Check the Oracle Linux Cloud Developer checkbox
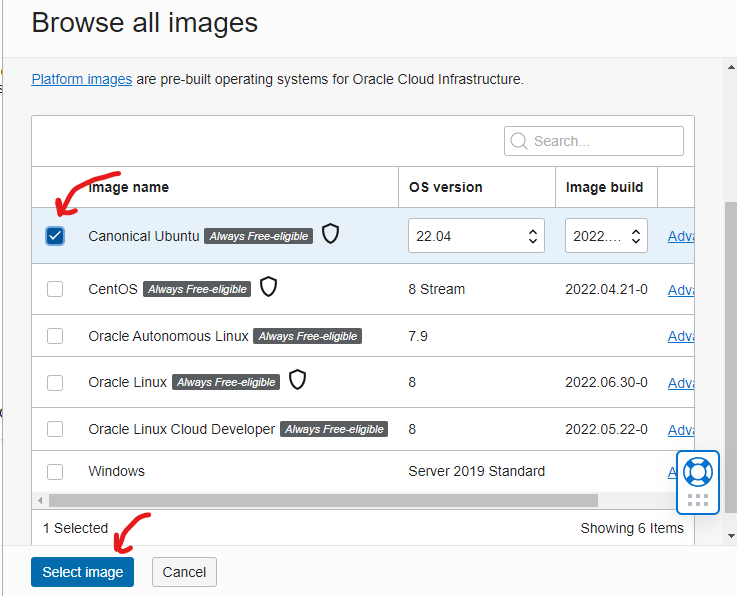The height and width of the screenshot is (596, 737). click(55, 429)
